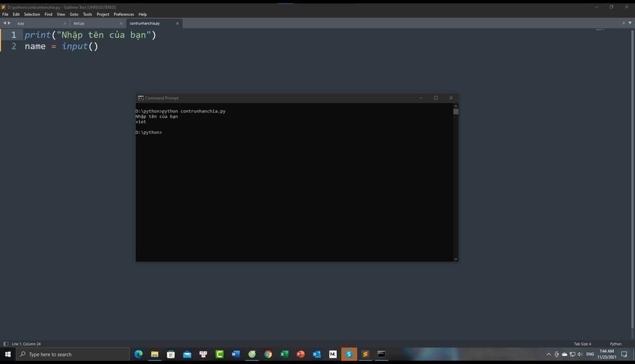Open Microsoft Excel from taskbar
Screen dimensions: 635x364
[284, 354]
